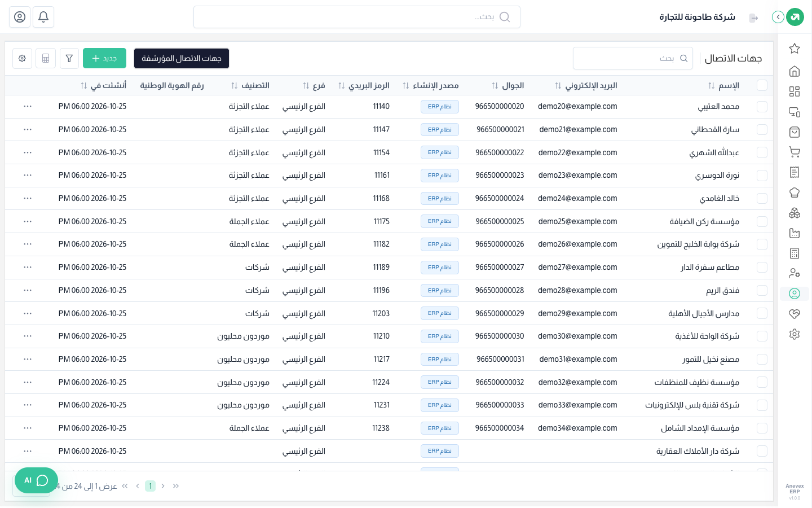Click the filter funnel icon
This screenshot has height=508, width=812.
pyautogui.click(x=69, y=58)
